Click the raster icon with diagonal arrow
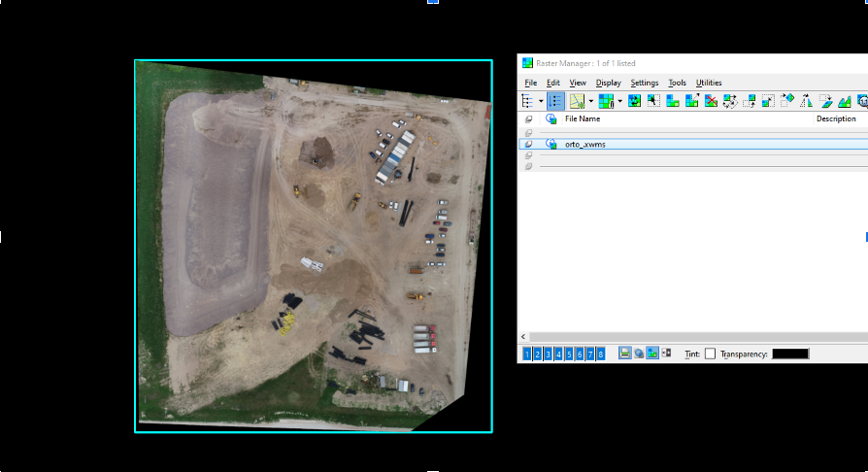Image resolution: width=868 pixels, height=472 pixels. pyautogui.click(x=692, y=101)
